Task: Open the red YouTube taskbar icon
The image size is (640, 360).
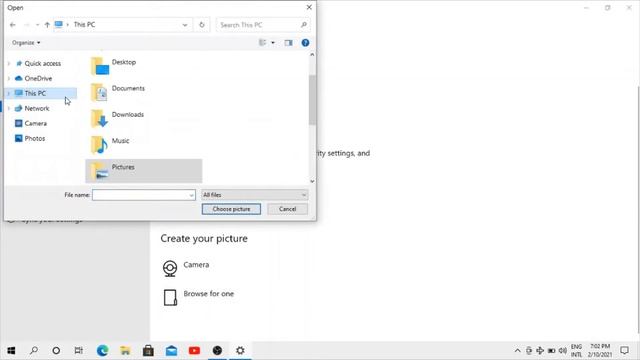Action: pos(194,350)
